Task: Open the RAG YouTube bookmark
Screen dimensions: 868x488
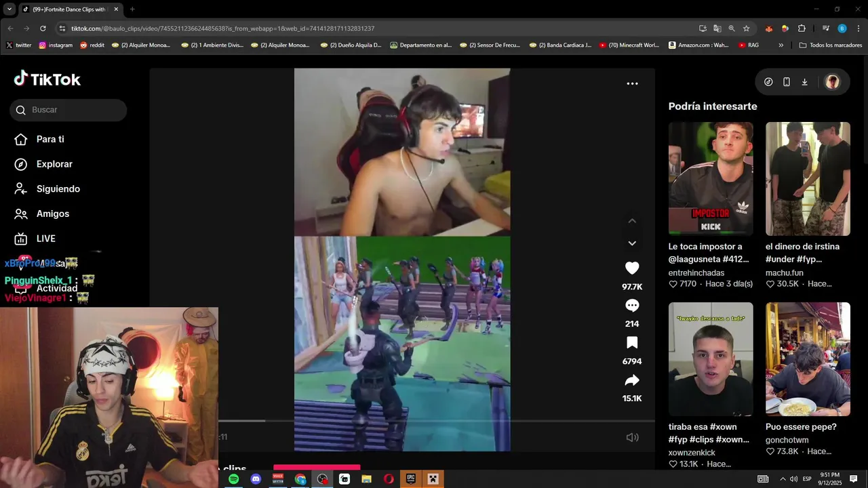Action: pos(749,45)
